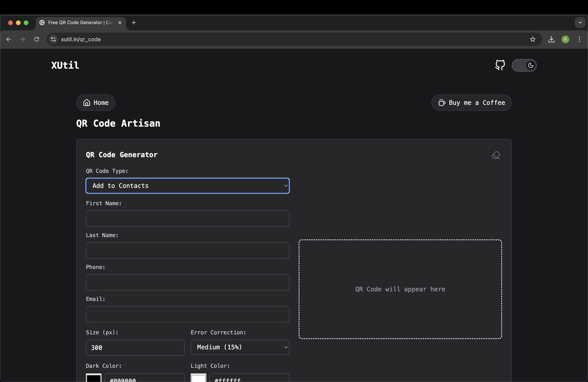Expand the Error Correction dropdown

[x=240, y=347]
